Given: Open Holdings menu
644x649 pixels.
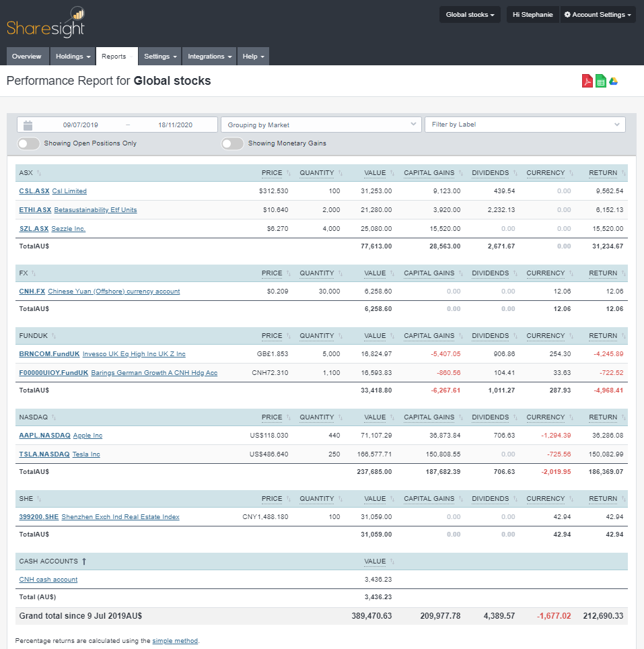Looking at the screenshot, I should [73, 57].
